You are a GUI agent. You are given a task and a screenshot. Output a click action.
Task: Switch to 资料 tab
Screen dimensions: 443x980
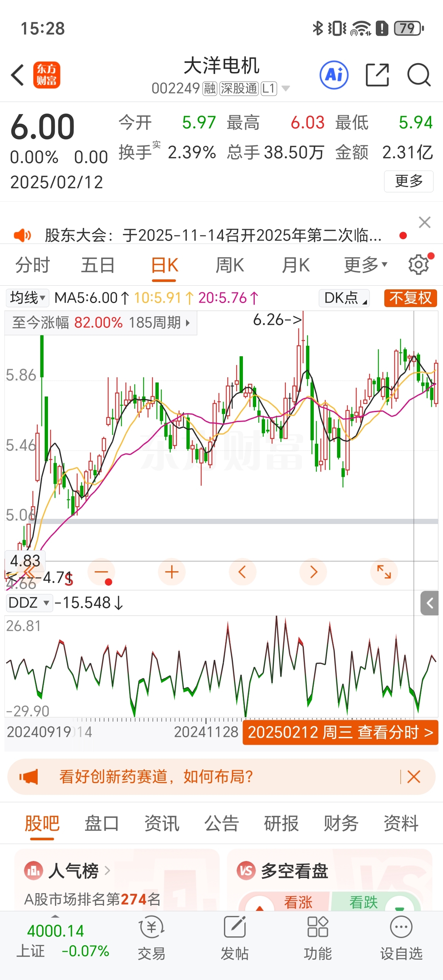click(401, 824)
